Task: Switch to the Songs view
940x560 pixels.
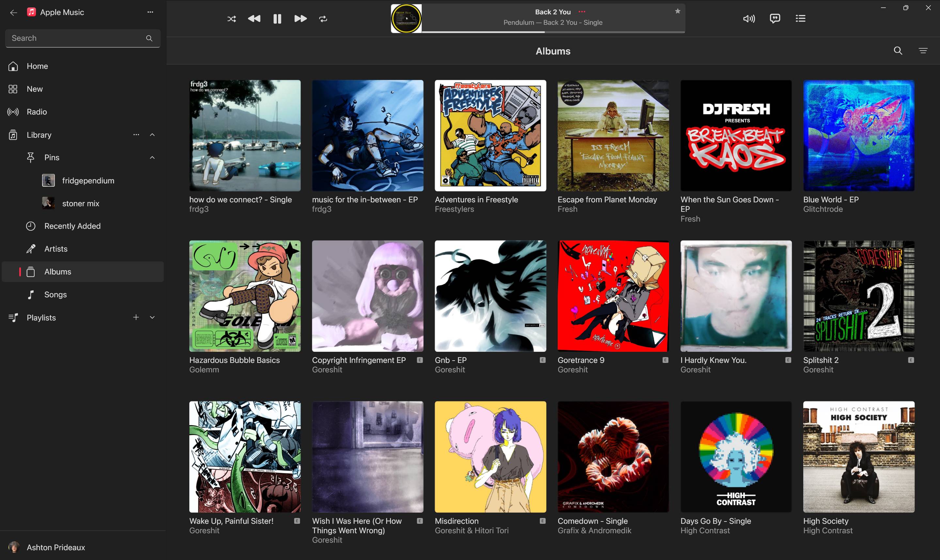Action: coord(55,295)
